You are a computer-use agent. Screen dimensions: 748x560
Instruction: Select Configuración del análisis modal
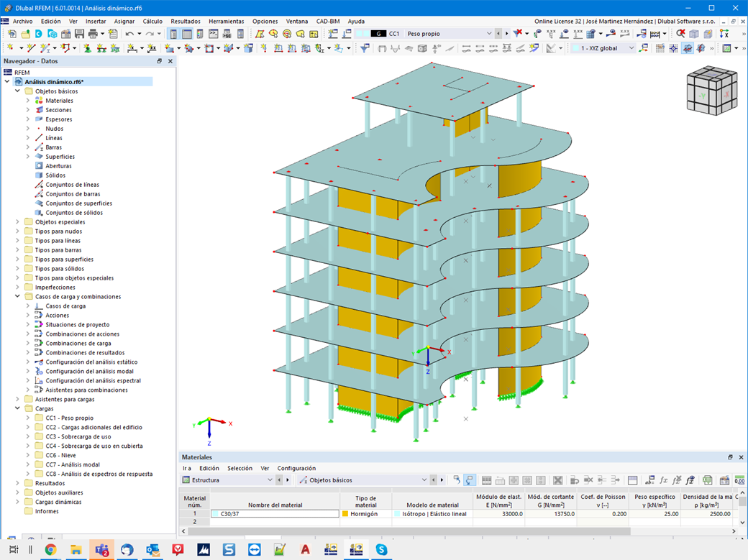point(89,372)
